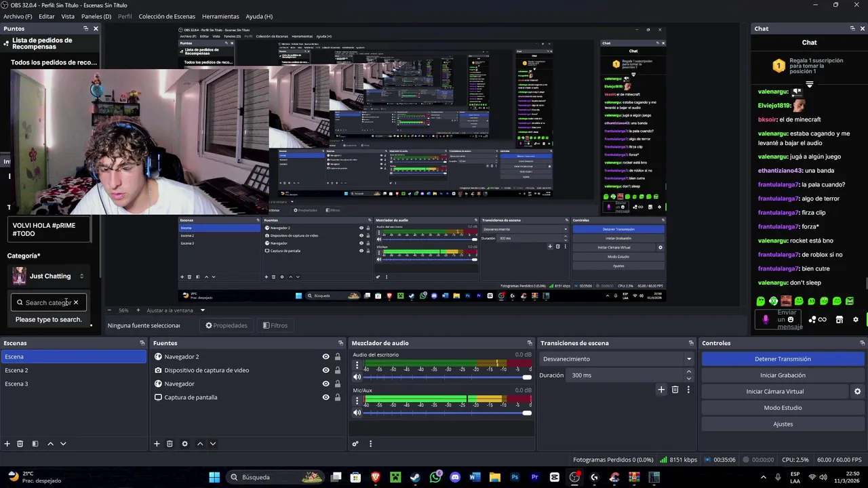The image size is (868, 488).
Task: Open Ajustes from Controles panel
Action: click(783, 424)
